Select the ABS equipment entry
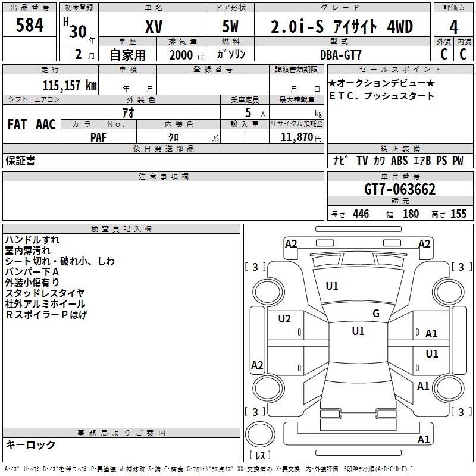 tap(399, 160)
